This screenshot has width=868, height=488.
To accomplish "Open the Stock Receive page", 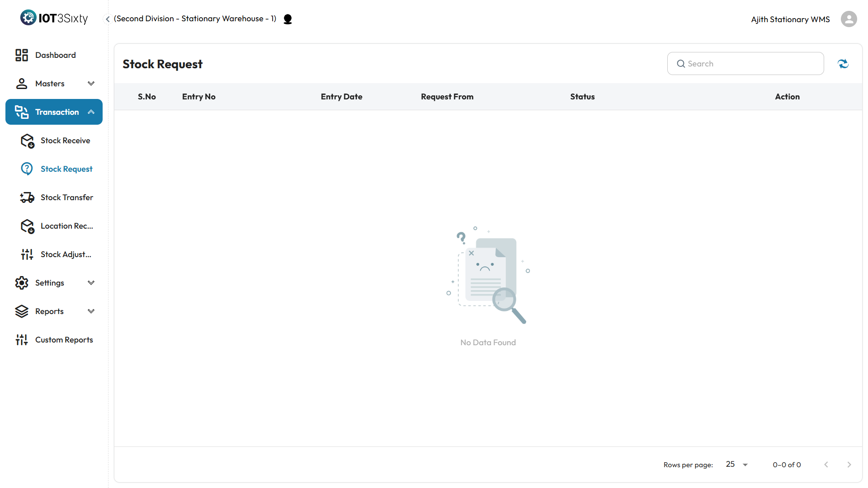I will (x=65, y=141).
